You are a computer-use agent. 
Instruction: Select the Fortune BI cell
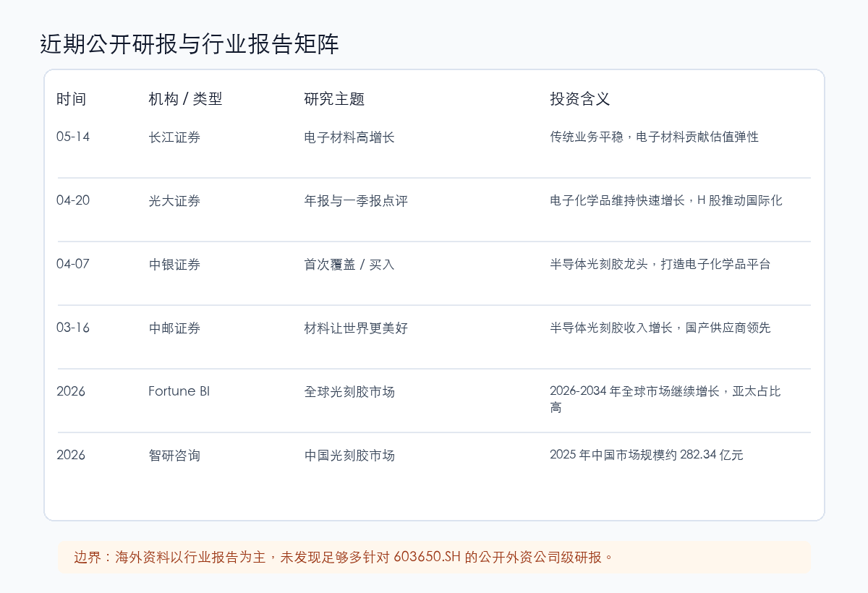tap(179, 391)
